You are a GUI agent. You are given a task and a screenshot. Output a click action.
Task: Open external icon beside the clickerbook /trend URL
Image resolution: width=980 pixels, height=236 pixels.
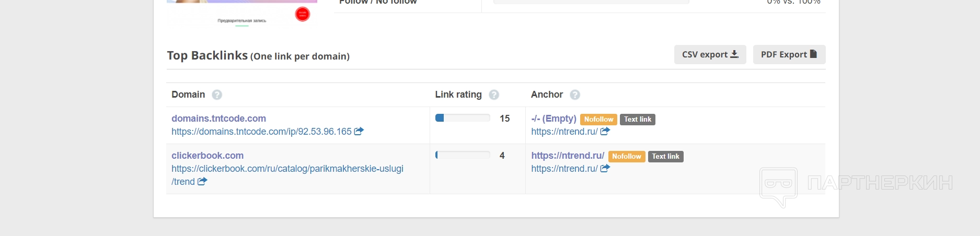202,181
